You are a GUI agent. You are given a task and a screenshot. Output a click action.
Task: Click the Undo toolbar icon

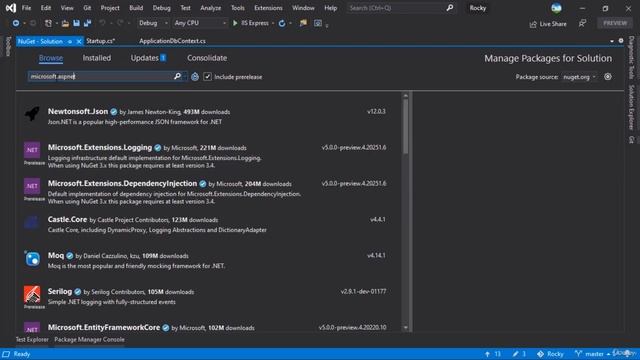click(102, 23)
